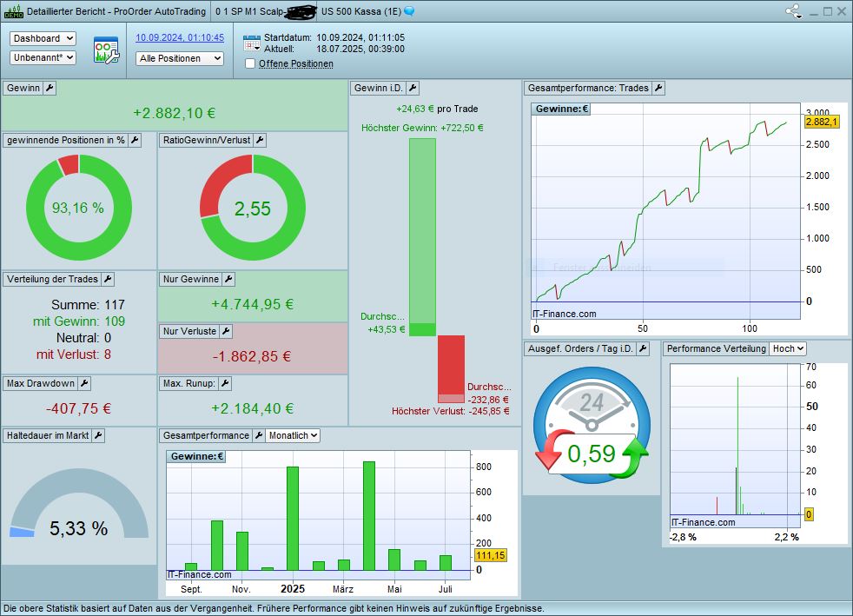The width and height of the screenshot is (853, 616).
Task: Click the blue chat bubble icon beside US 500 Kassa
Action: 409,11
